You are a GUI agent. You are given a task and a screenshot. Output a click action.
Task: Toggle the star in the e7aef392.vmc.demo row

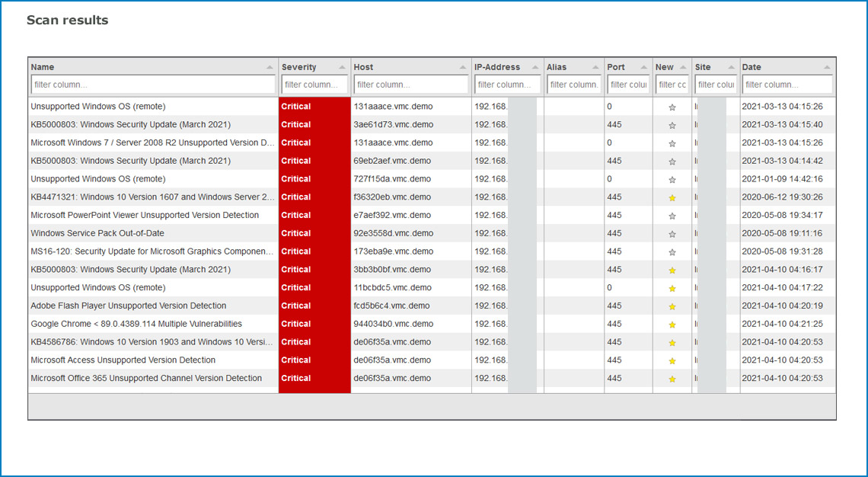[x=672, y=216]
